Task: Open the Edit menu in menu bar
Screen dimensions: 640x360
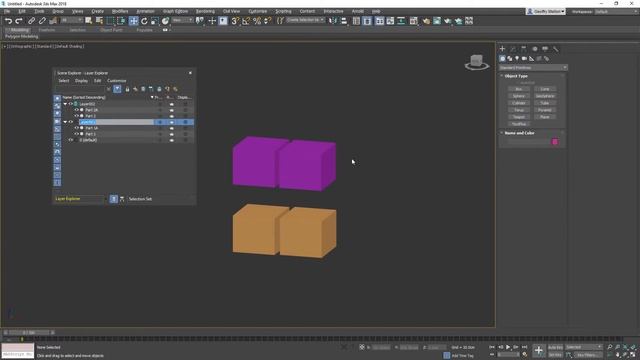Action: tap(22, 11)
